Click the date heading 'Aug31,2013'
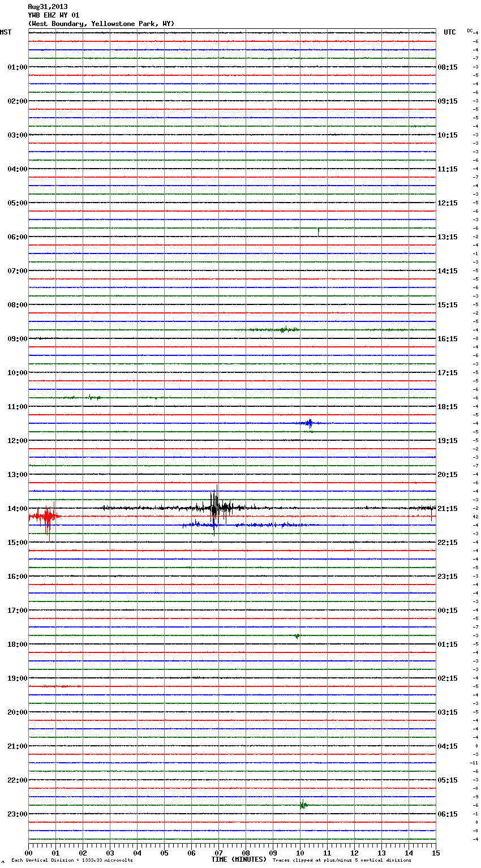The width and height of the screenshot is (481, 868). point(48,7)
